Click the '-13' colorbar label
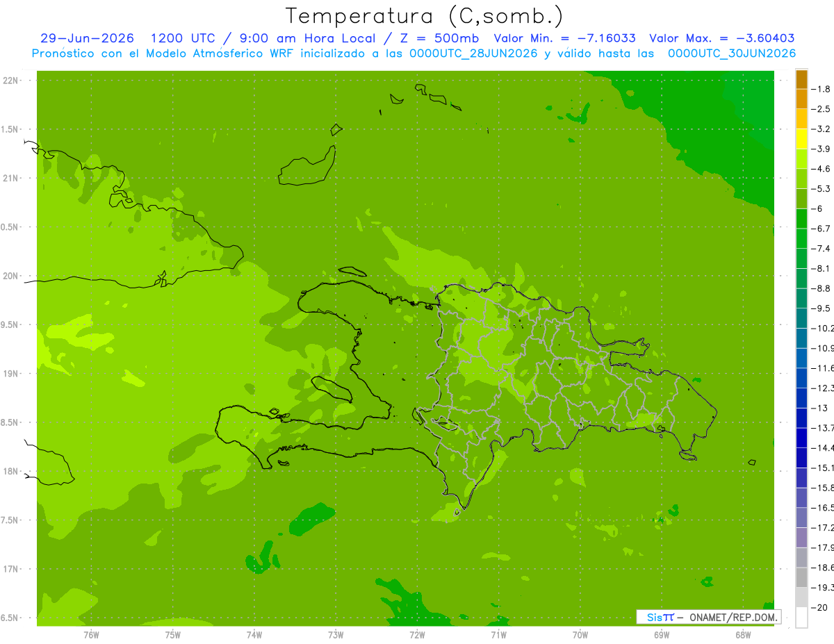Image resolution: width=834 pixels, height=644 pixels. coord(819,408)
